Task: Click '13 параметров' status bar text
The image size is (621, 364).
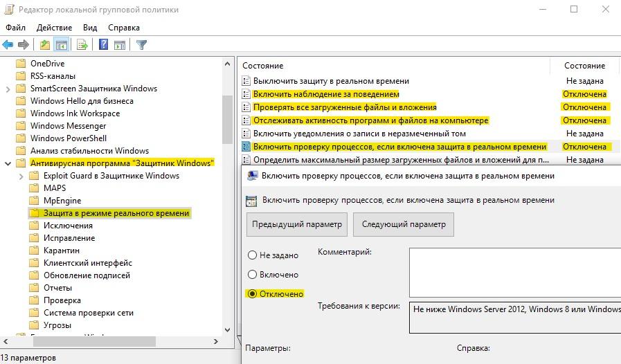Action: coord(28,358)
